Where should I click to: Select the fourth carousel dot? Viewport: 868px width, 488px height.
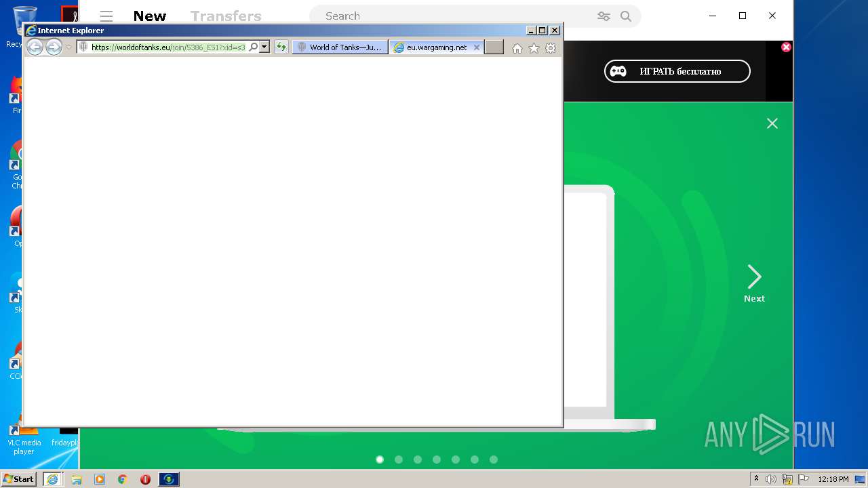pyautogui.click(x=437, y=460)
